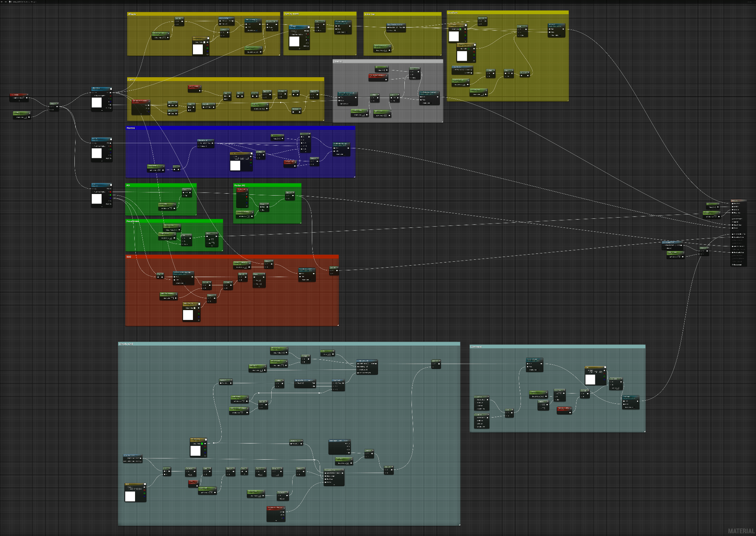This screenshot has width=756, height=536.
Task: Toggle white square on Albedo texture node
Action: 208,38
